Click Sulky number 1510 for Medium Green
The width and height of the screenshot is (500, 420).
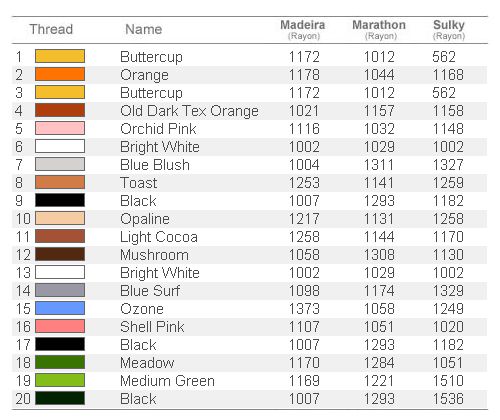click(x=448, y=381)
